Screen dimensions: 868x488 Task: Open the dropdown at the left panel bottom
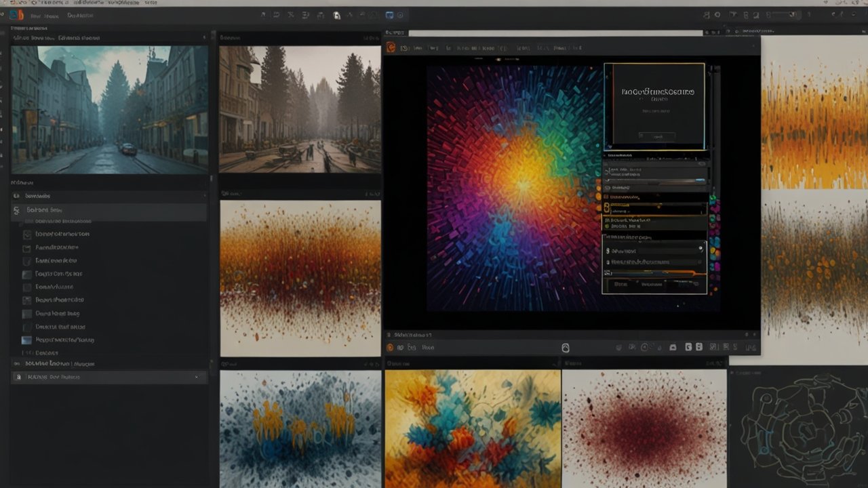tap(196, 377)
